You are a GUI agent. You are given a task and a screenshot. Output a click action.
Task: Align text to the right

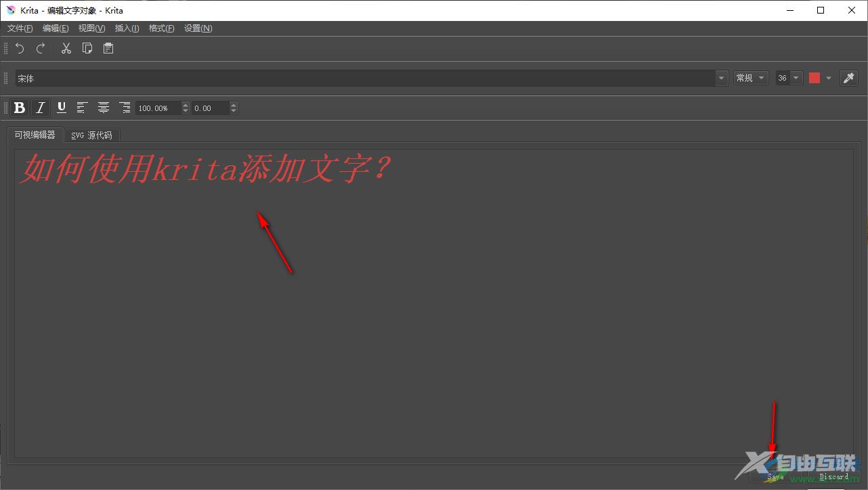(x=125, y=108)
